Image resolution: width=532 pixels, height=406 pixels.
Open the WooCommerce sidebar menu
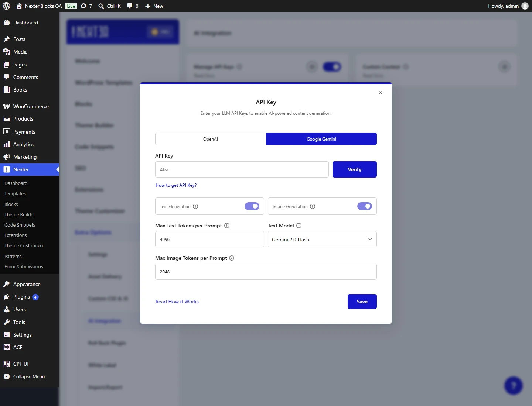[30, 106]
